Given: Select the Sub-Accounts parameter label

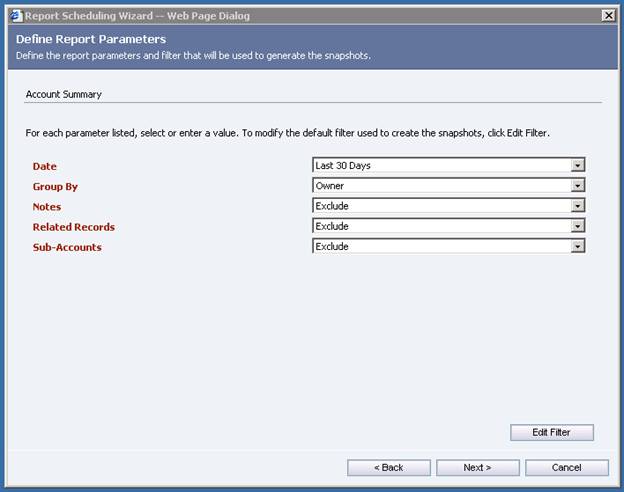Looking at the screenshot, I should tap(67, 247).
